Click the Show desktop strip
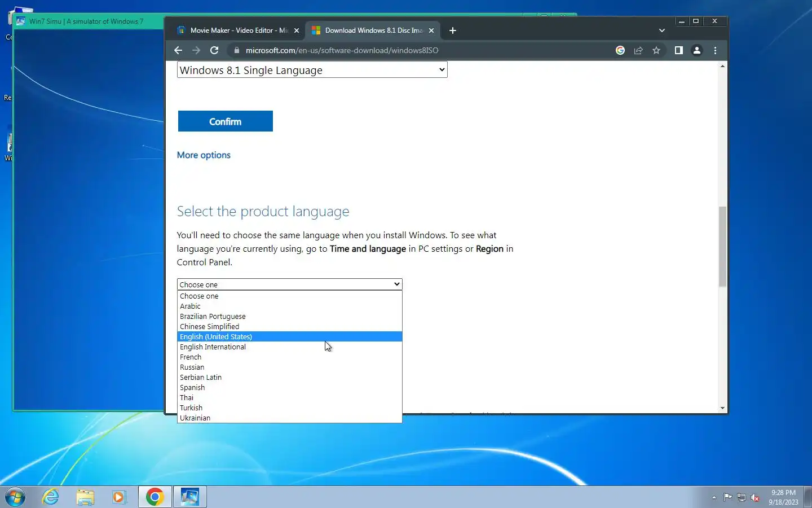 807,497
